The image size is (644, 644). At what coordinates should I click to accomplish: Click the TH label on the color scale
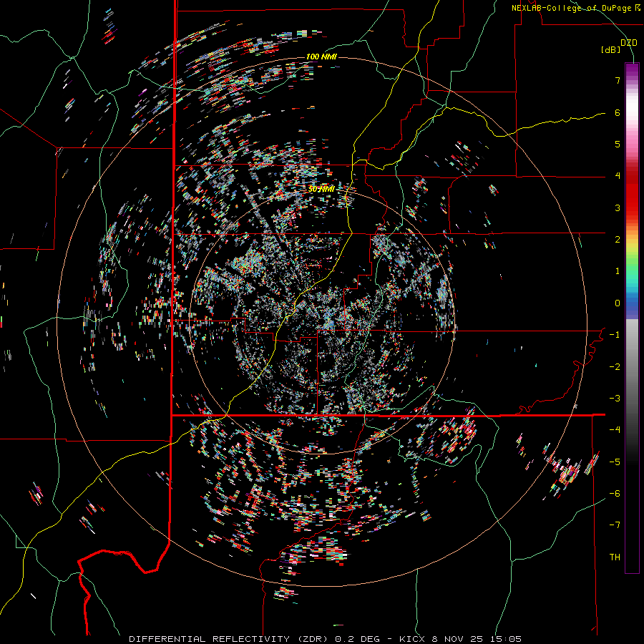click(x=615, y=557)
